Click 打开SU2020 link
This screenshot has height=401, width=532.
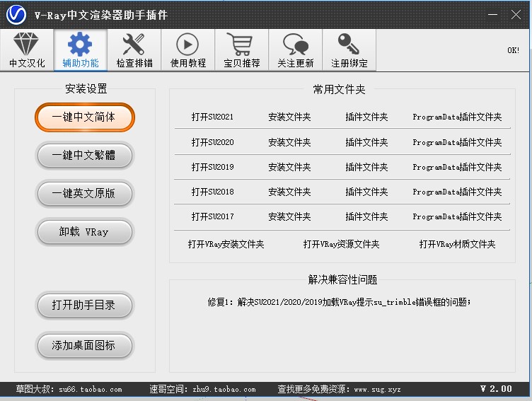[x=213, y=142]
